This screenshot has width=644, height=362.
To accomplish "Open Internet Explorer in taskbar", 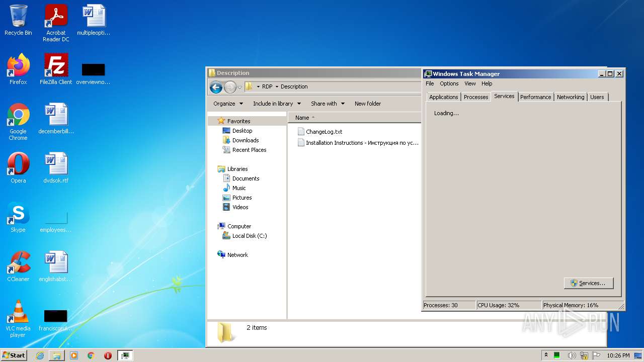I will click(40, 355).
